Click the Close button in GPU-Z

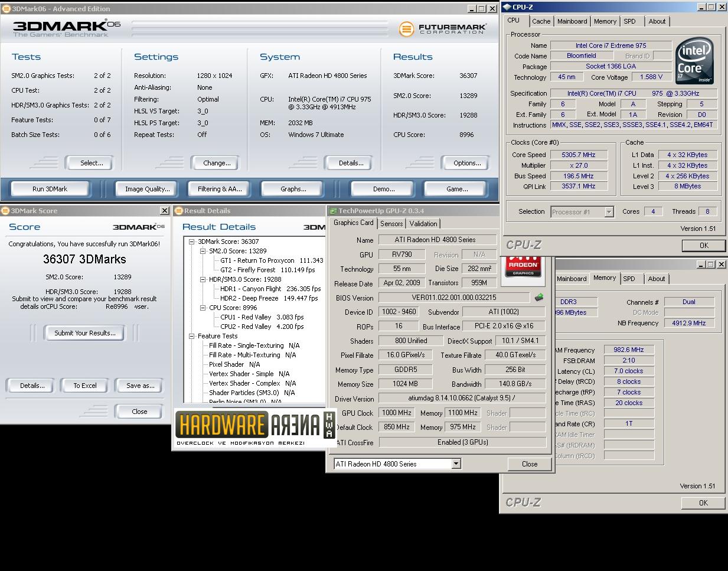click(530, 464)
